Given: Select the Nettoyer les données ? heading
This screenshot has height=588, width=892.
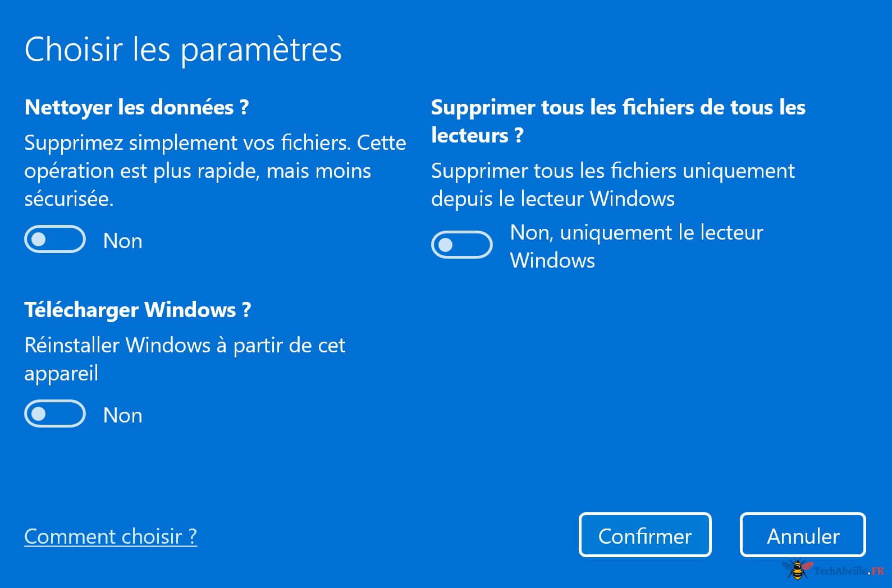Looking at the screenshot, I should pos(136,107).
